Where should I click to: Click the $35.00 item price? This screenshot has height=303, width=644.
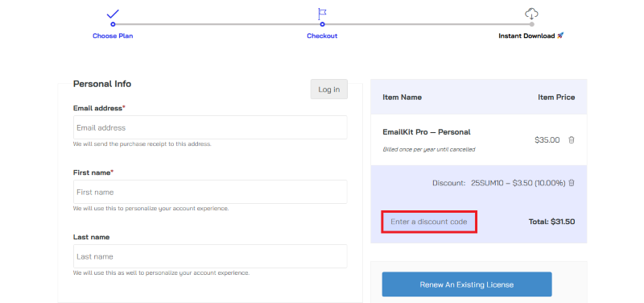click(x=547, y=139)
